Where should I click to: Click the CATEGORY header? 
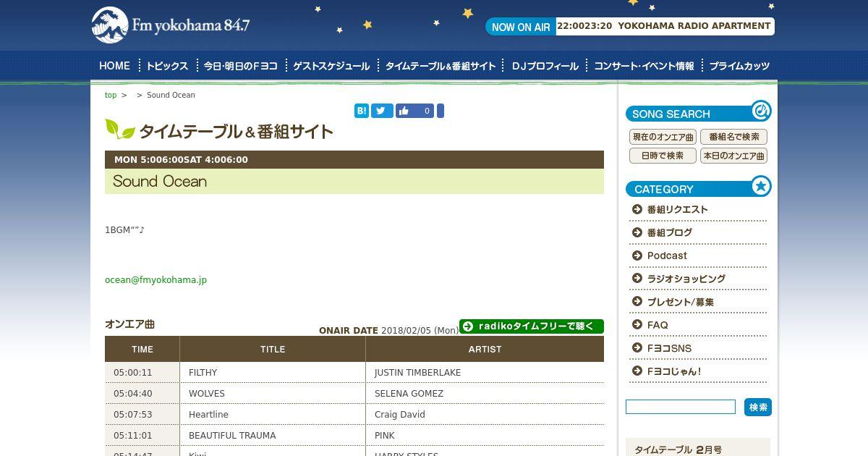pos(699,188)
